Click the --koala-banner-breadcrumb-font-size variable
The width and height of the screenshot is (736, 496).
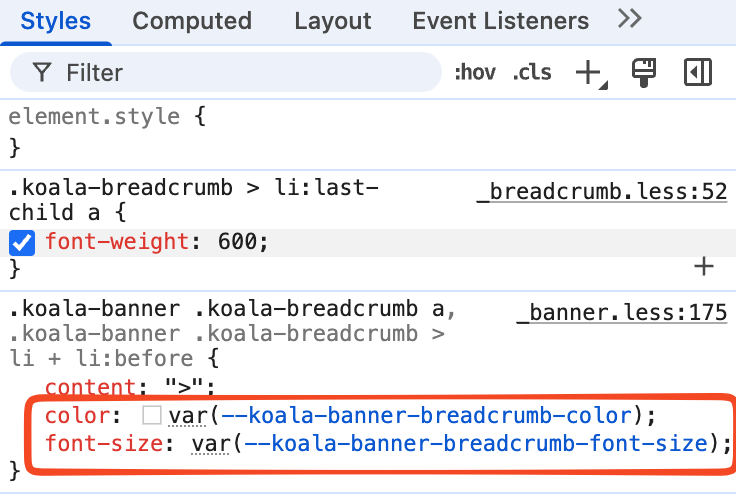pyautogui.click(x=470, y=443)
